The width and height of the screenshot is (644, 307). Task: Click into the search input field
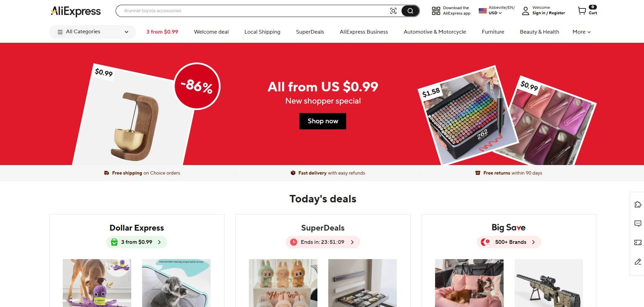(x=253, y=11)
